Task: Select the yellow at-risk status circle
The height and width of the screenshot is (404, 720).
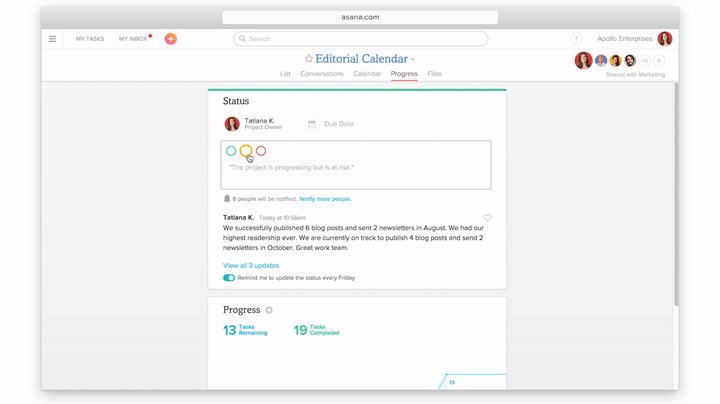Action: coord(246,151)
